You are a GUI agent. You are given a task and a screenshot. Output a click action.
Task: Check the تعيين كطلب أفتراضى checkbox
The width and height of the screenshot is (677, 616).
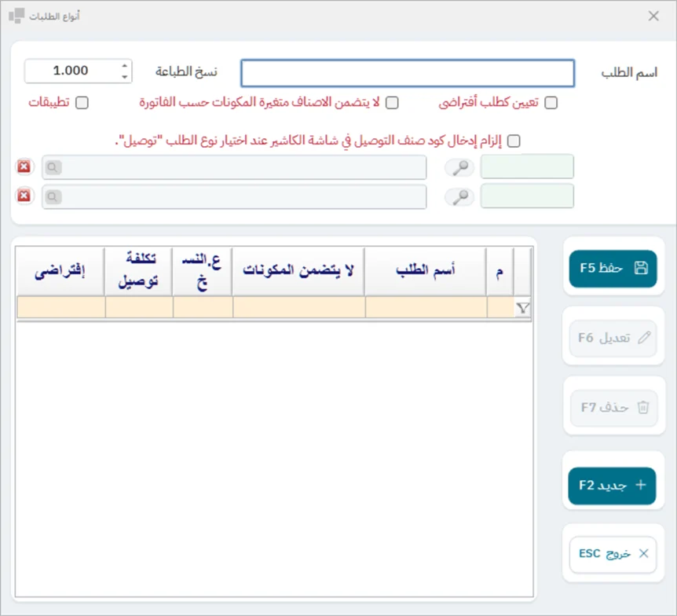click(551, 103)
